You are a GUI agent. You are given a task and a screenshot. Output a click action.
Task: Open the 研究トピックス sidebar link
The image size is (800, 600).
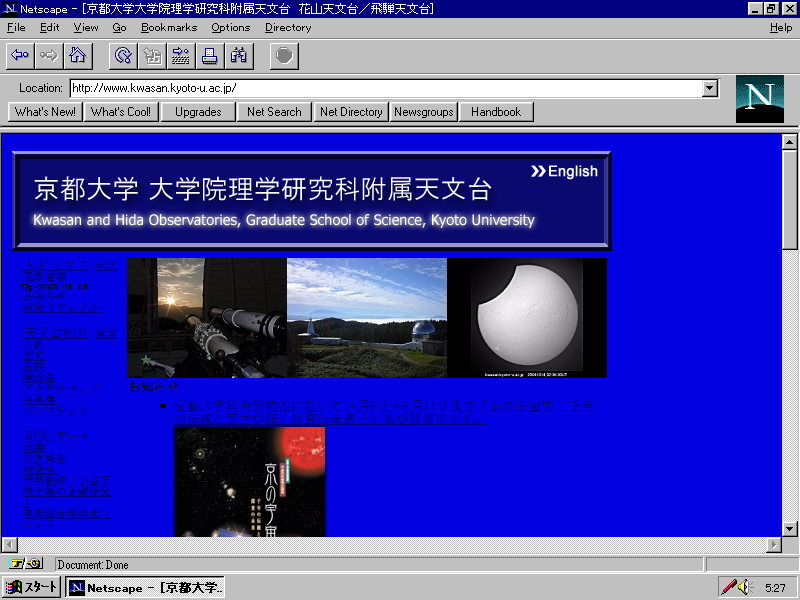tap(62, 307)
